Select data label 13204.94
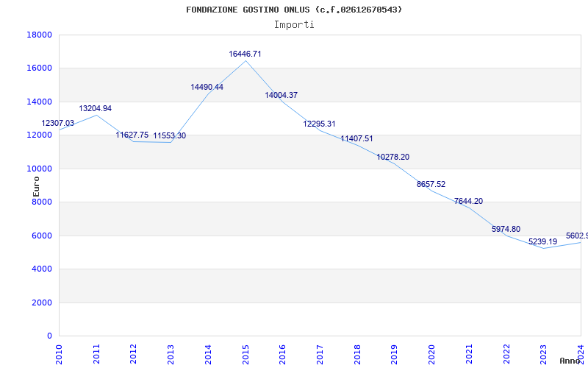588x368 pixels. click(x=96, y=108)
